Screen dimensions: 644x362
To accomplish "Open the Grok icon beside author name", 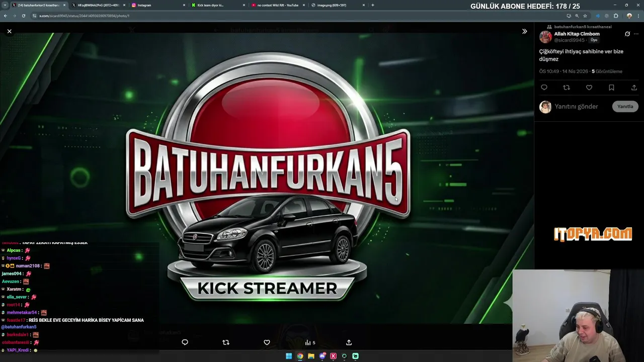I will (627, 34).
